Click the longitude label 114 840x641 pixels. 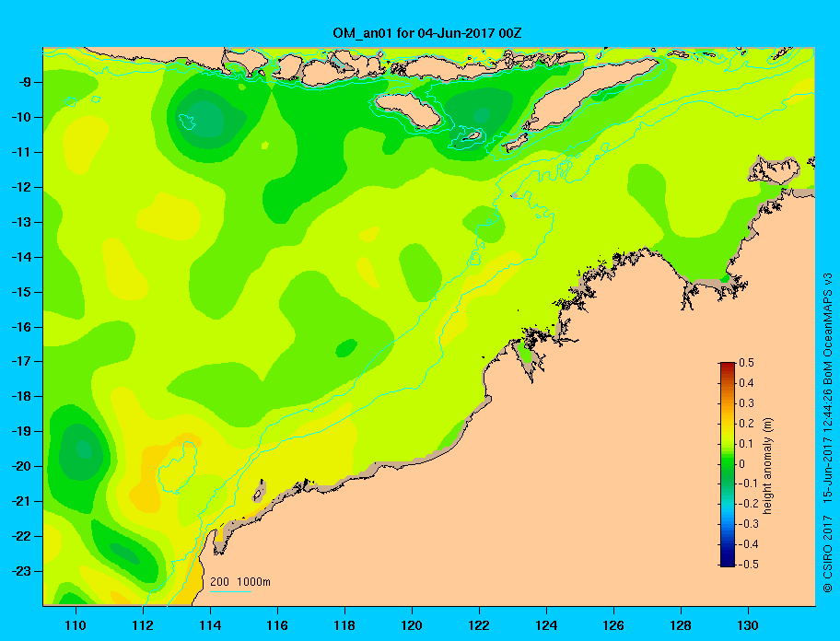[x=210, y=625]
